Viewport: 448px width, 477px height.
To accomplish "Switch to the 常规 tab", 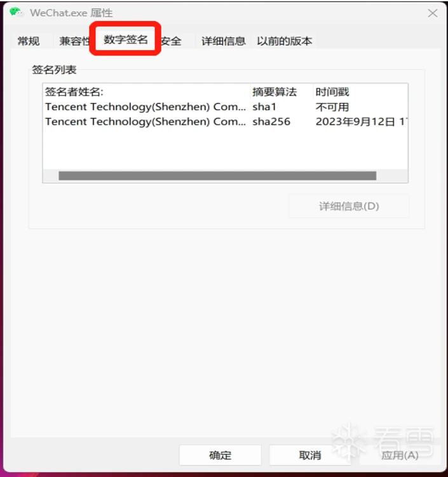I will pos(29,41).
